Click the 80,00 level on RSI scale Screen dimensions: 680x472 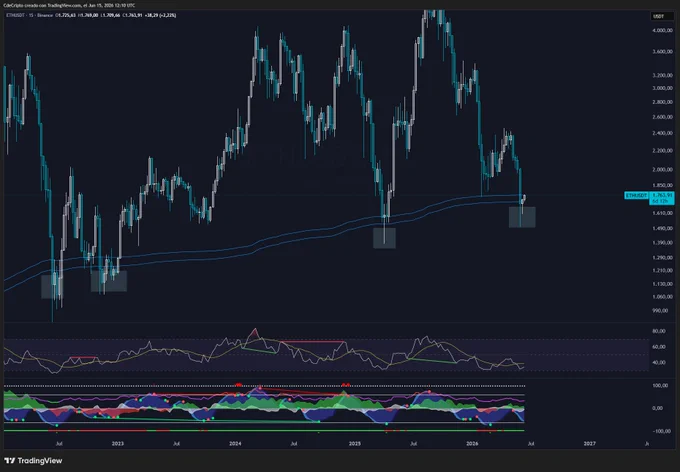click(659, 331)
